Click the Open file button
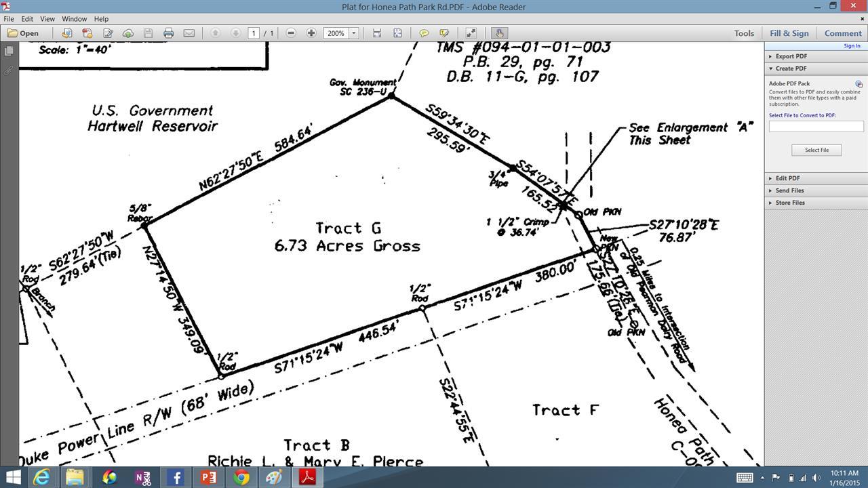868x488 pixels. coord(23,33)
